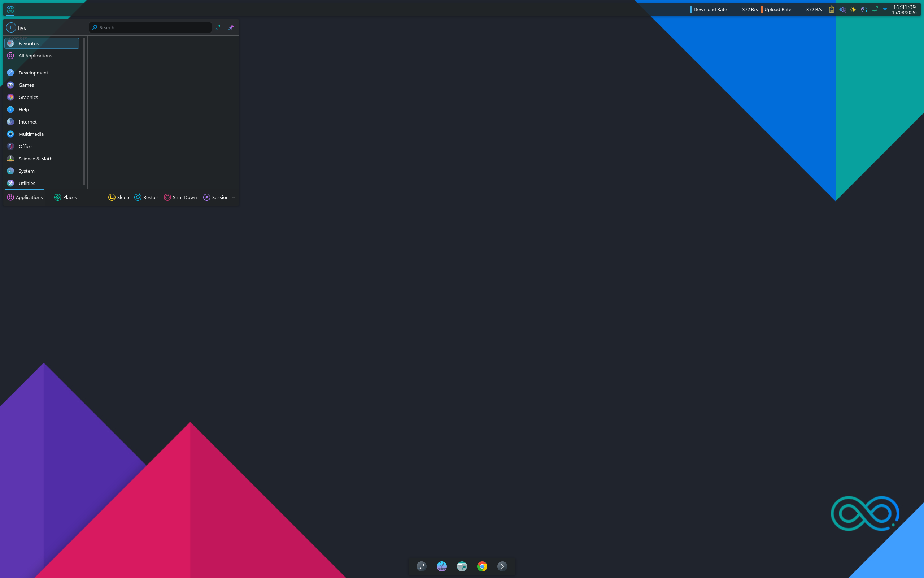Expand hidden system tray icons arrow
The image size is (924, 578).
tap(885, 9)
